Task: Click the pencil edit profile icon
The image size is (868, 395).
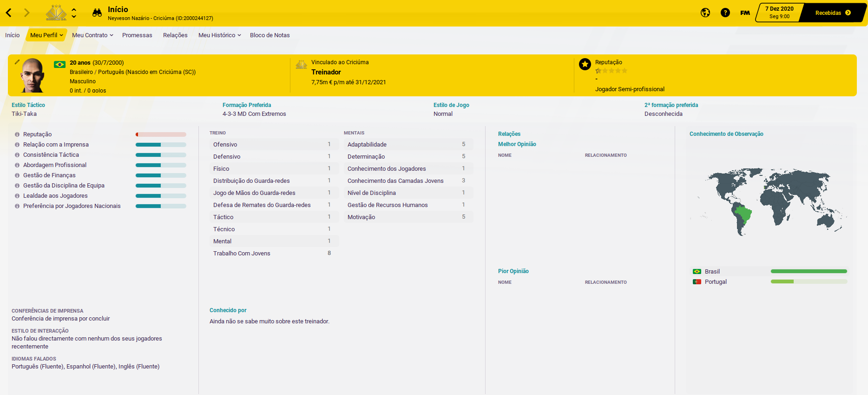Action: (x=17, y=62)
